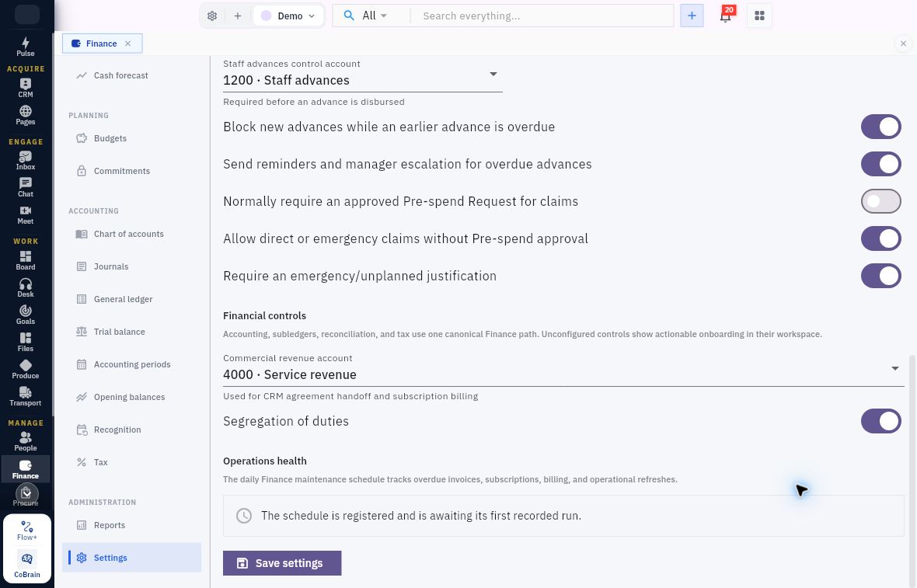Switch off Segregation of duties

tap(880, 422)
